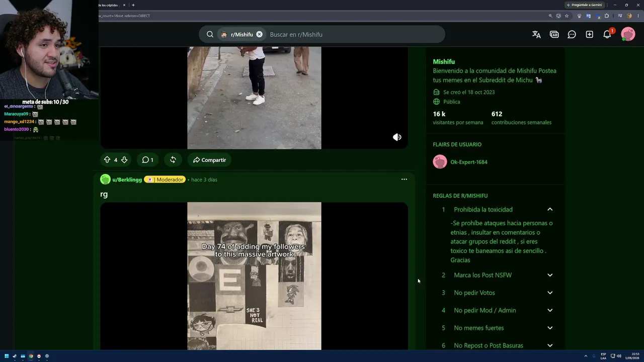Click the ESP LAA language indicator

(603, 356)
